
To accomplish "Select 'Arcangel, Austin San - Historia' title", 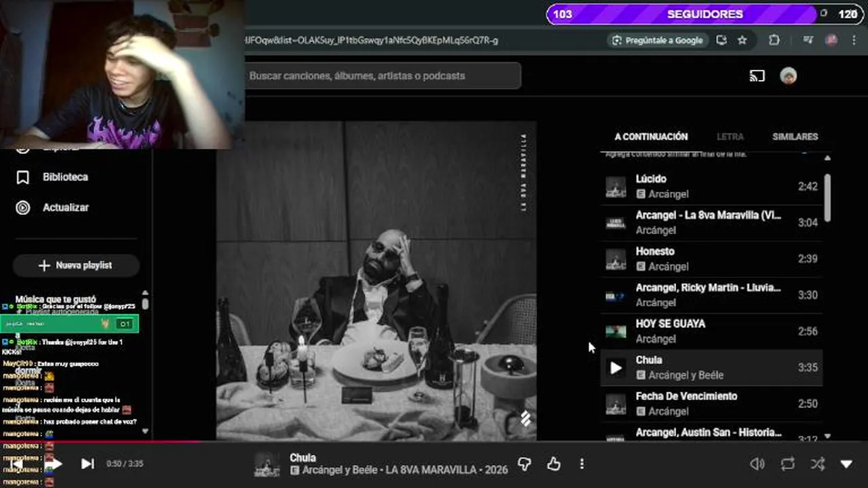I will coord(709,432).
